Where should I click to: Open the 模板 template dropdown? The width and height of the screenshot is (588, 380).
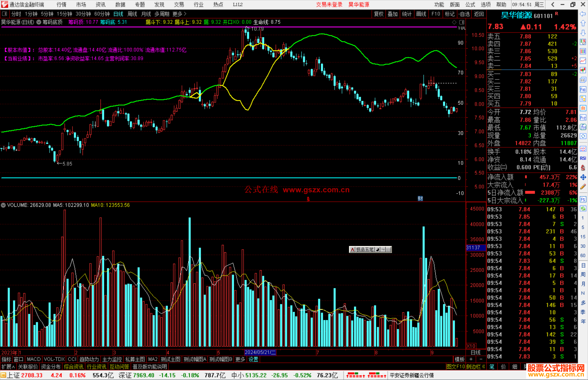[x=460, y=359]
